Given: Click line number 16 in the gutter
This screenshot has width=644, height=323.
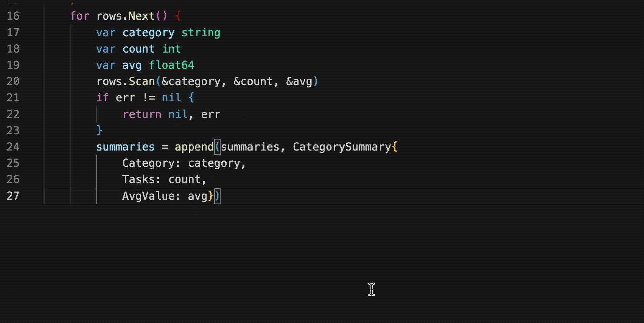Looking at the screenshot, I should tap(13, 16).
